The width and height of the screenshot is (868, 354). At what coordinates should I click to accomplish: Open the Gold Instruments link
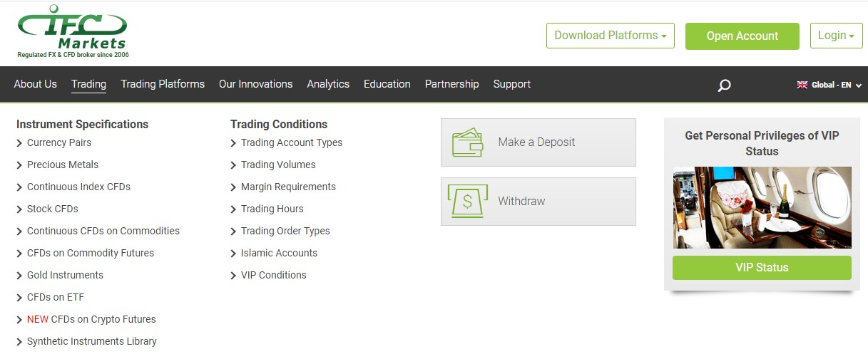(x=65, y=275)
